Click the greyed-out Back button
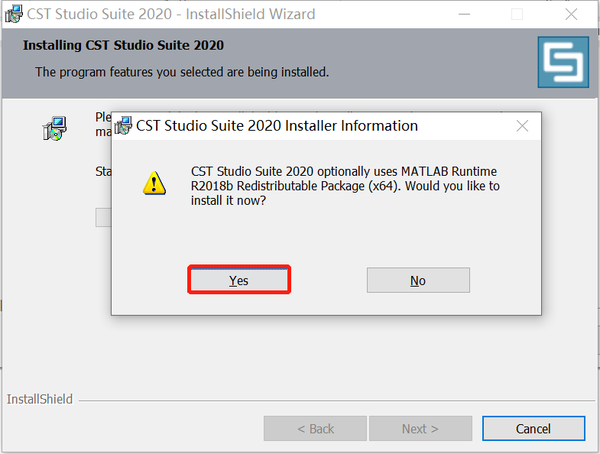 315,429
